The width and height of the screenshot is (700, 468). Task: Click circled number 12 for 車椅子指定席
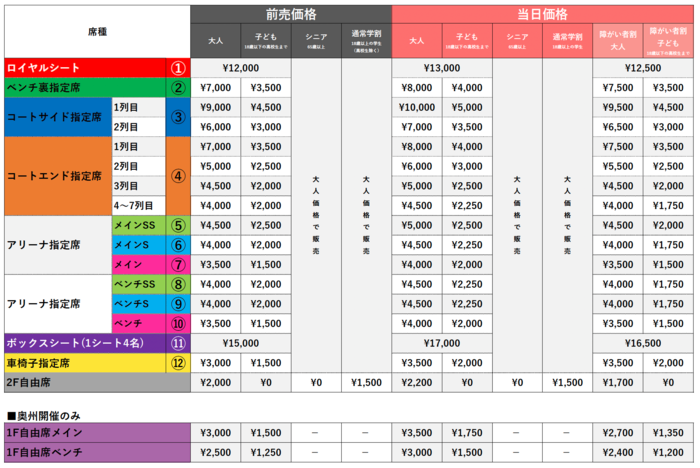point(177,362)
